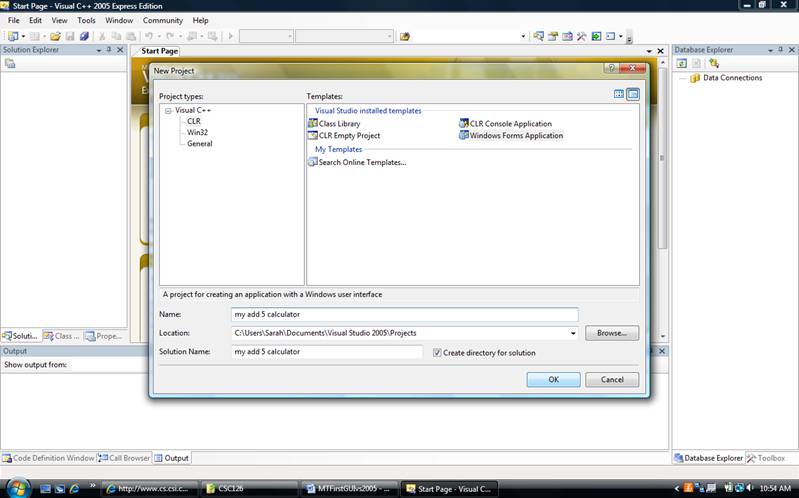Open the Tools menu
Screen dimensions: 799x498
pos(87,20)
